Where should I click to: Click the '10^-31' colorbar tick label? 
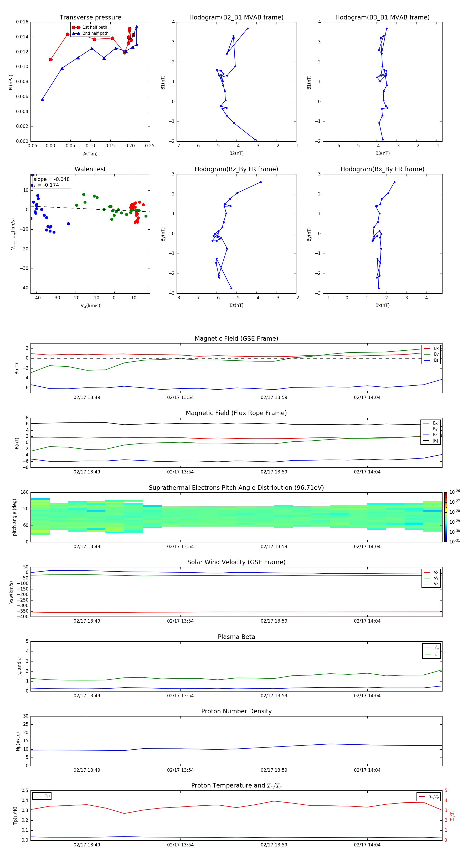point(455,542)
